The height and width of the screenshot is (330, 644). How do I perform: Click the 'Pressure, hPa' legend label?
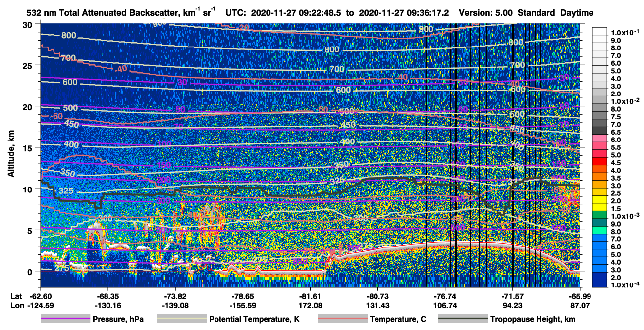(117, 319)
